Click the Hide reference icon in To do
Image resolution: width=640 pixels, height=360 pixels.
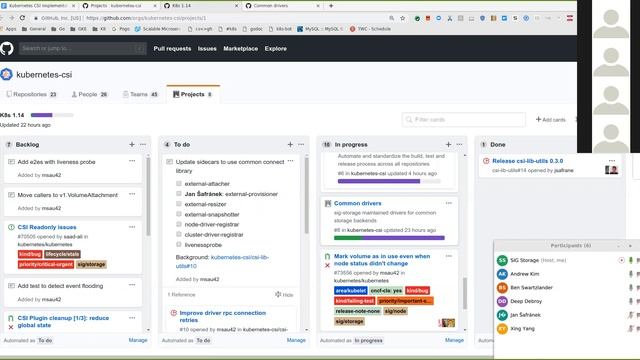coord(278,294)
